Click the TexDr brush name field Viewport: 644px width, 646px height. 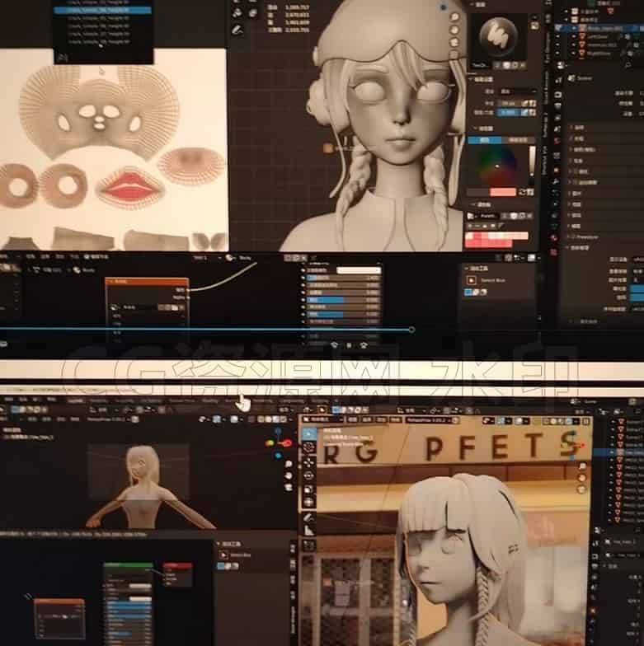[482, 65]
